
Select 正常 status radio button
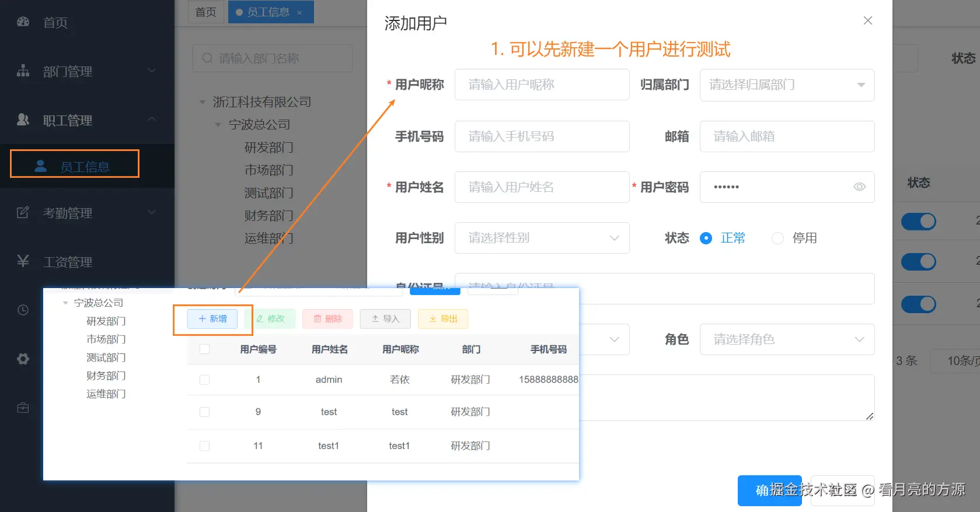706,238
